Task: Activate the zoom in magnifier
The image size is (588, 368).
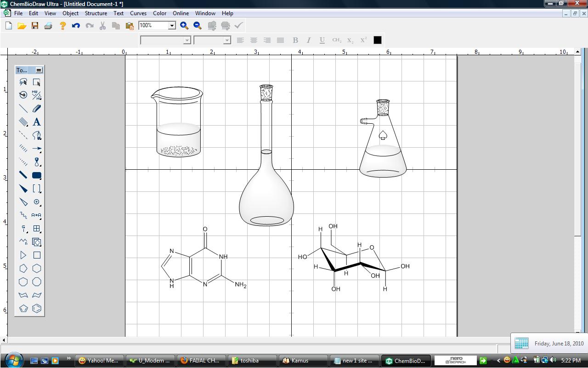Action: pos(184,26)
